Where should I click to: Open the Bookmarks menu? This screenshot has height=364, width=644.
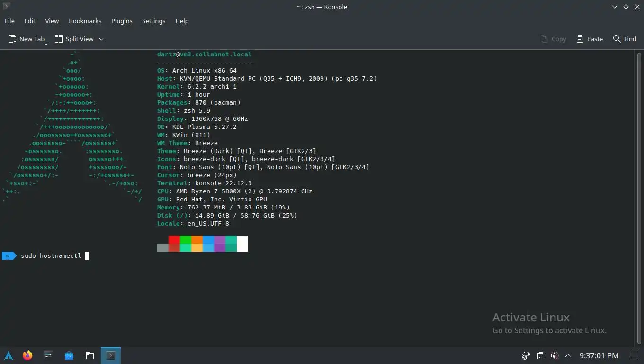(x=85, y=21)
